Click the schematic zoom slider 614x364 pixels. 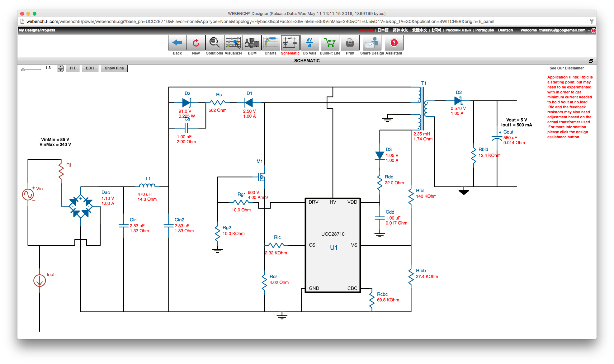pos(31,69)
